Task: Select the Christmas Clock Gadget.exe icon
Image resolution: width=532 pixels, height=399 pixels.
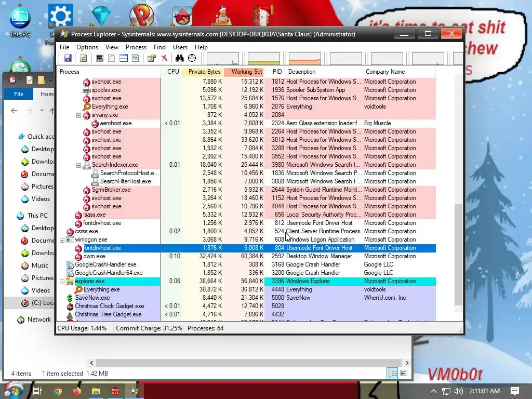Action: pos(70,306)
